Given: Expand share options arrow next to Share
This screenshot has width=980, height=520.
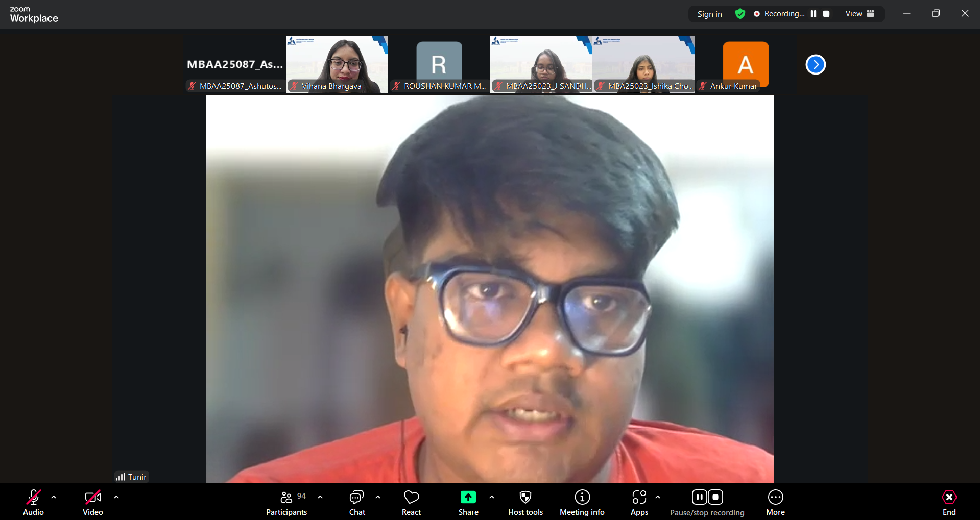Looking at the screenshot, I should [x=492, y=497].
